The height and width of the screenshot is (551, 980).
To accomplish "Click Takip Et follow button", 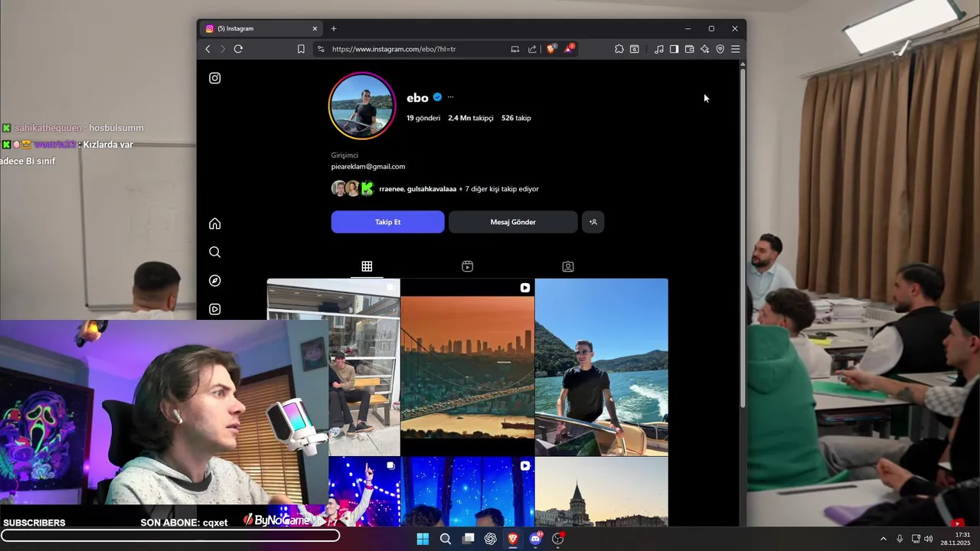I will (387, 222).
